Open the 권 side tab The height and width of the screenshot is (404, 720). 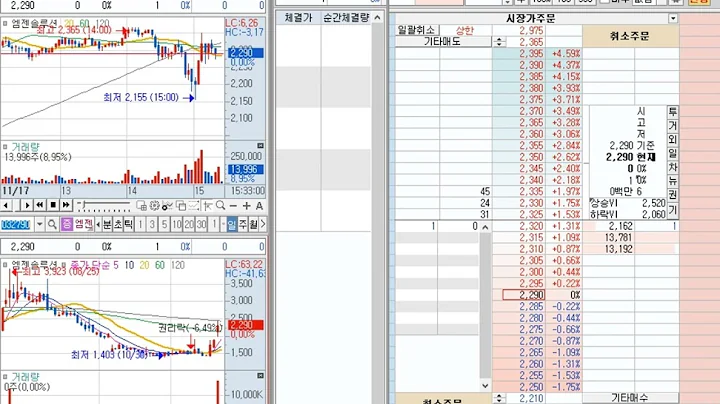pyautogui.click(x=672, y=195)
